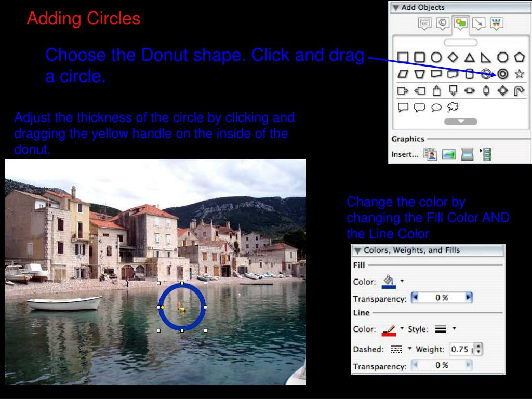
Task: Select the Quad Arrow Callout shape
Action: (x=502, y=90)
